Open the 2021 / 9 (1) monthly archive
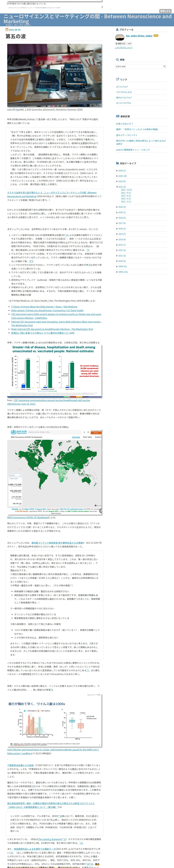Image resolution: width=174 pixels, height=868 pixels. coord(126,193)
